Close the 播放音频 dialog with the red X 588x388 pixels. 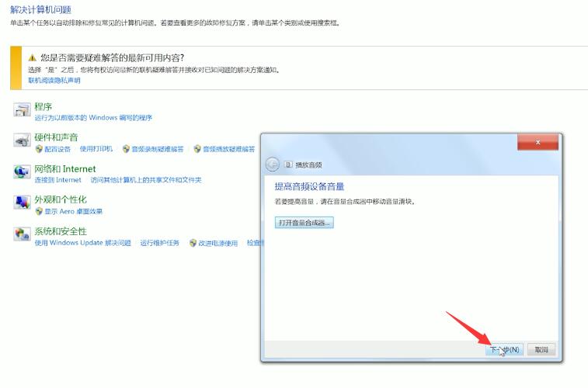pos(538,142)
